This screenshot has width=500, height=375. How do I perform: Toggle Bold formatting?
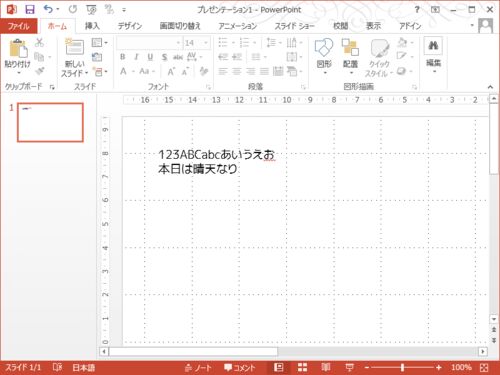(123, 57)
